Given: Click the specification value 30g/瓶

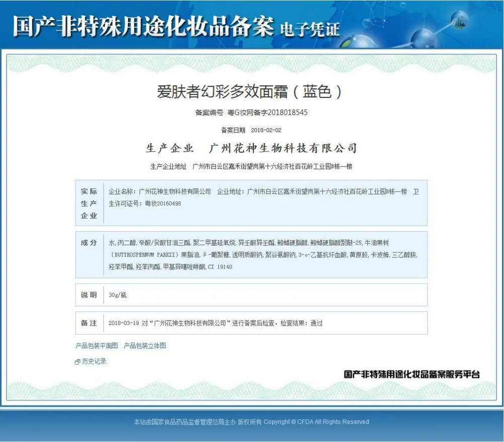Looking at the screenshot, I should tap(117, 295).
